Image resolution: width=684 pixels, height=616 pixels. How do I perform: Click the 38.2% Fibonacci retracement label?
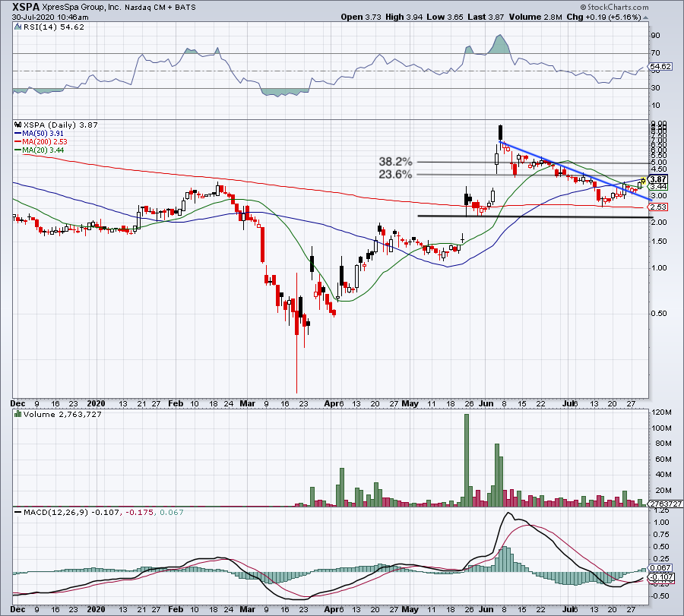pyautogui.click(x=395, y=162)
